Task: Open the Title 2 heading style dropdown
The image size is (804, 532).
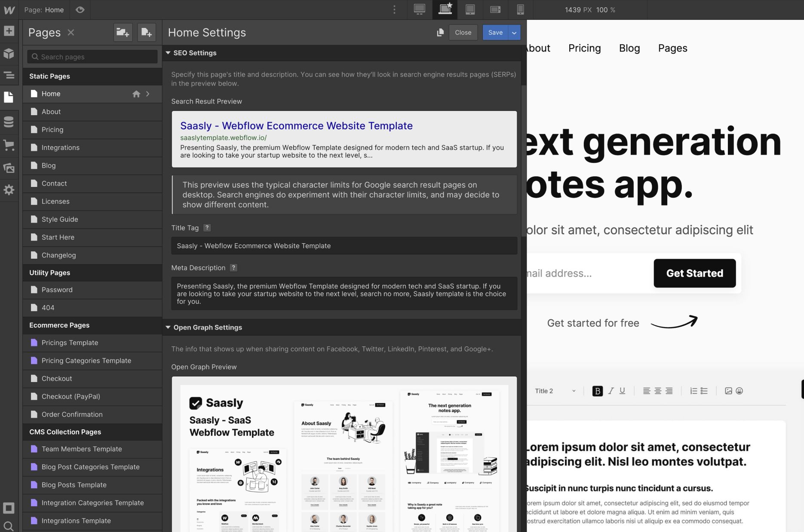Action: point(554,391)
